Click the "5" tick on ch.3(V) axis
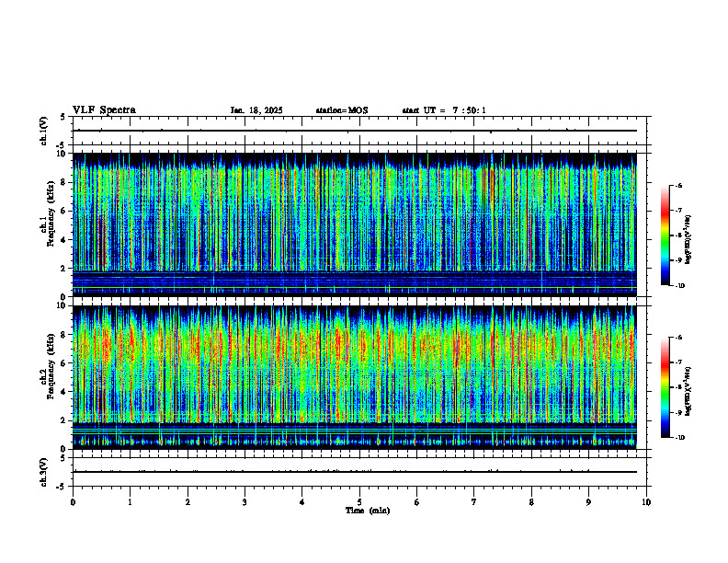728x563 pixels. tap(63, 458)
